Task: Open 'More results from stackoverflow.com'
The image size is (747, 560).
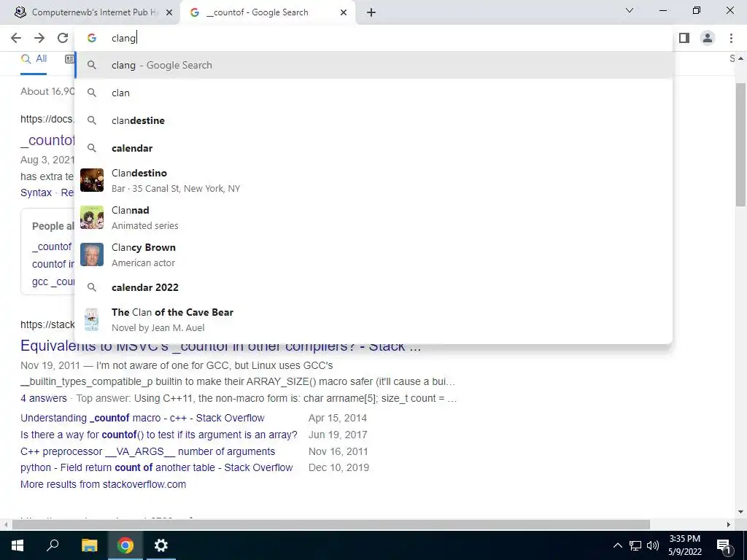Action: 103,484
